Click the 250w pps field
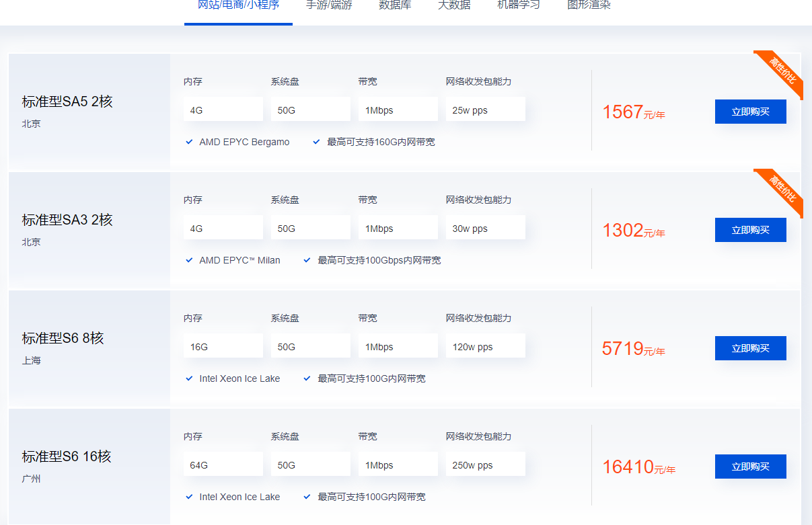 485,465
